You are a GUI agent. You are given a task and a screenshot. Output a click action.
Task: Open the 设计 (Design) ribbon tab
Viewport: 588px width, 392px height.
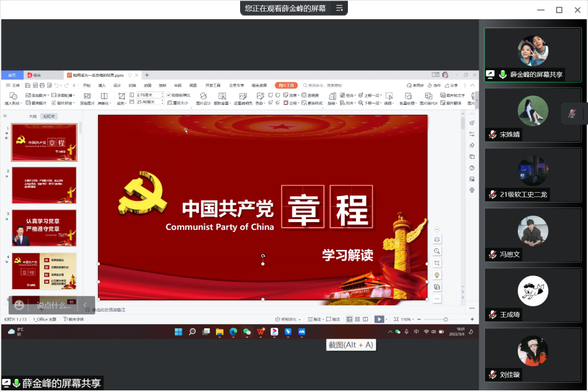117,85
